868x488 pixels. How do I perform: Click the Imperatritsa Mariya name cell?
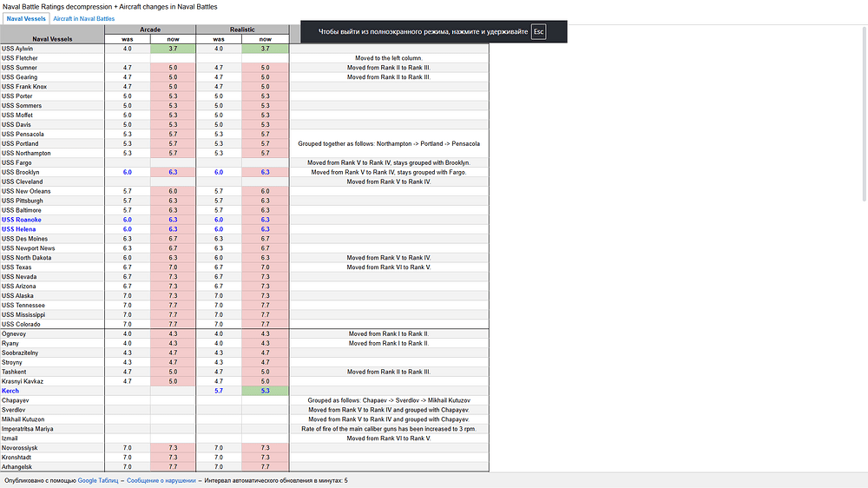[x=52, y=429]
